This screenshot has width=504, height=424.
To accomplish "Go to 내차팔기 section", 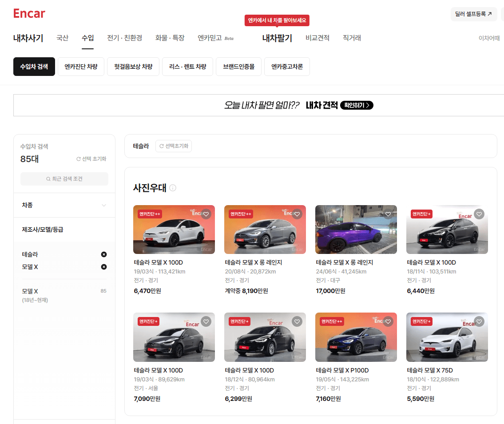I will (277, 38).
